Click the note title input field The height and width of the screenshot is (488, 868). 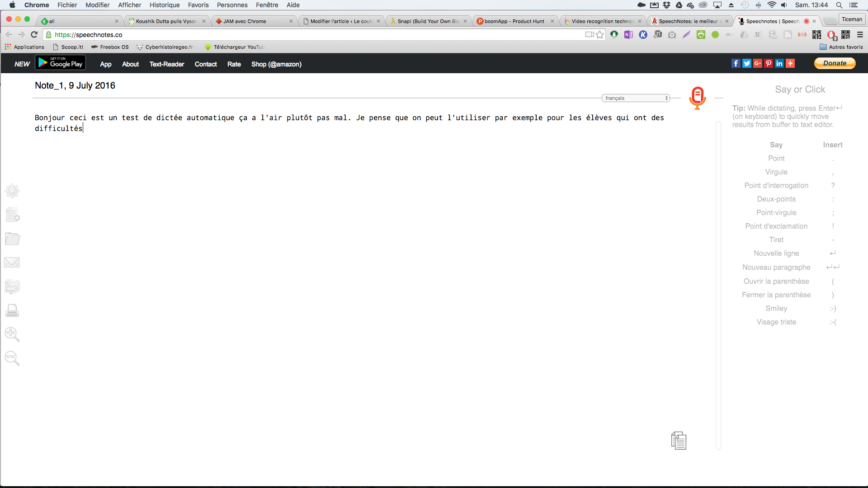click(75, 86)
